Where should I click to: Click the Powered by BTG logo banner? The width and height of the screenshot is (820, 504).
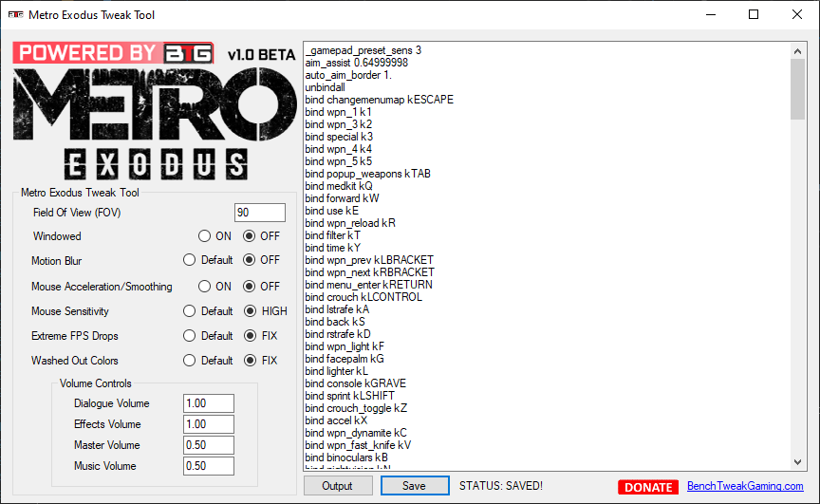[114, 53]
